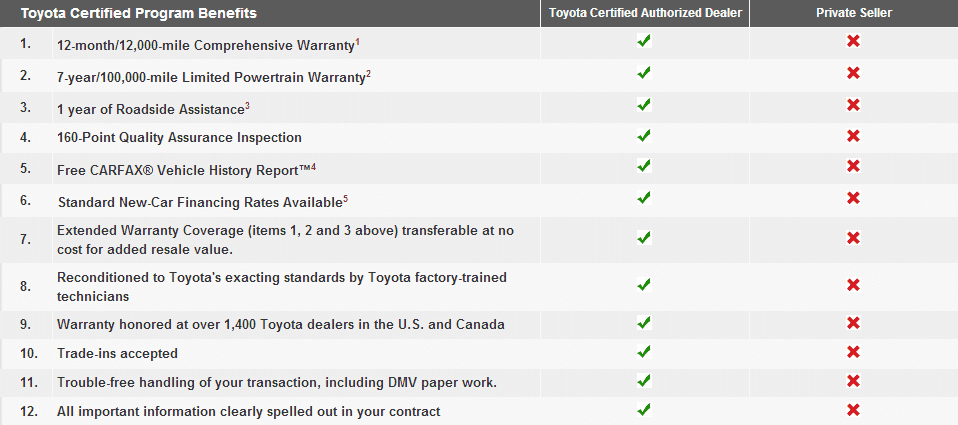Click green checkmark for Roadside Assistance row
The image size is (958, 425).
tap(644, 105)
